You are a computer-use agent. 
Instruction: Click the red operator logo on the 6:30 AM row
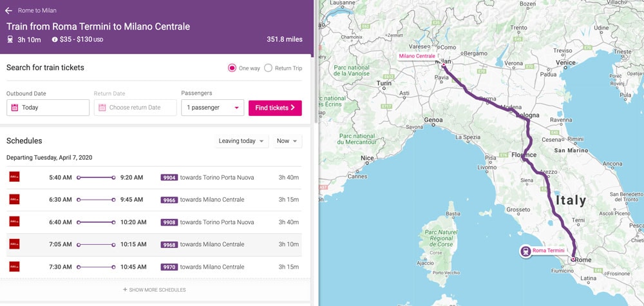click(14, 199)
